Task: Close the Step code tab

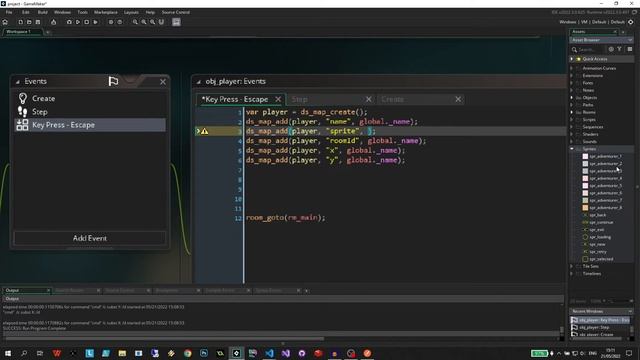Action: coord(369,99)
